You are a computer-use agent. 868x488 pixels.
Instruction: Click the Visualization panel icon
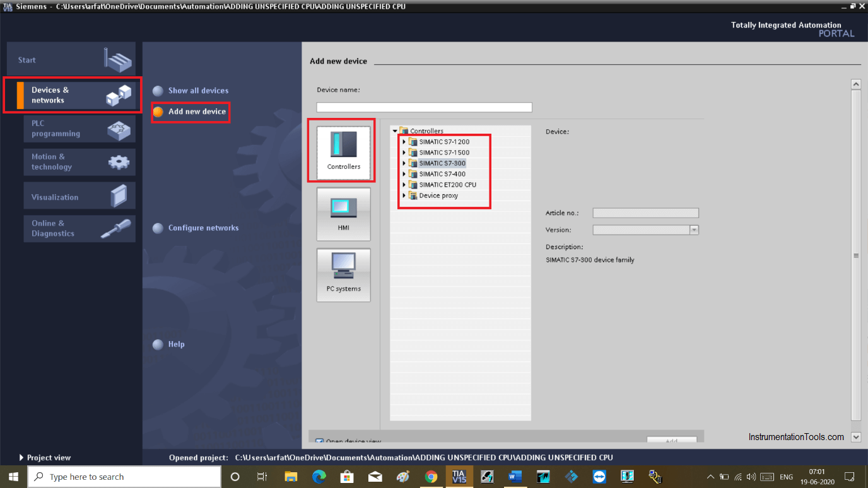tap(119, 196)
